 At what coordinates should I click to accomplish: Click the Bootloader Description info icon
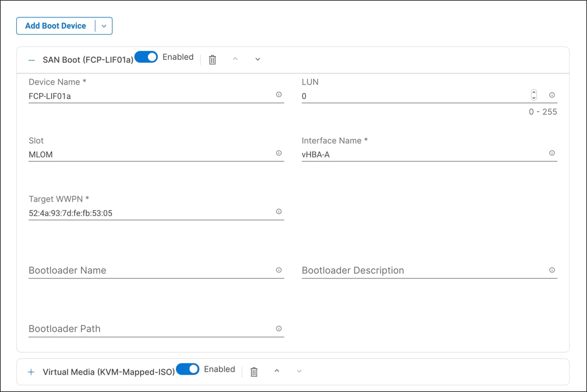[x=552, y=270]
